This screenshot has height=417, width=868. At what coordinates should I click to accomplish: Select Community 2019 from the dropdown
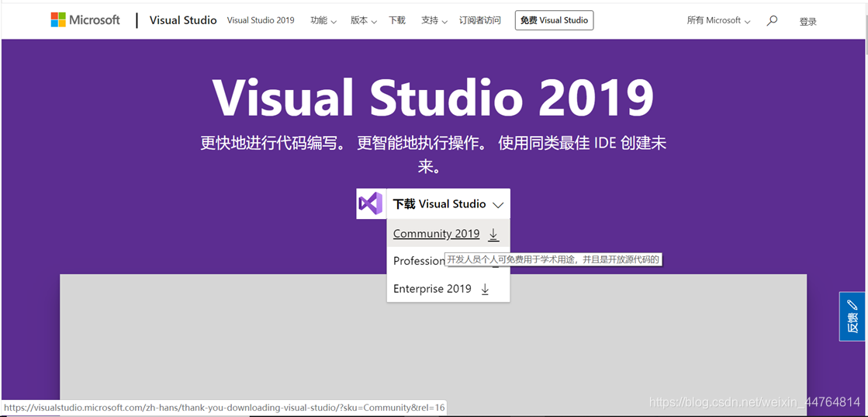pyautogui.click(x=448, y=234)
